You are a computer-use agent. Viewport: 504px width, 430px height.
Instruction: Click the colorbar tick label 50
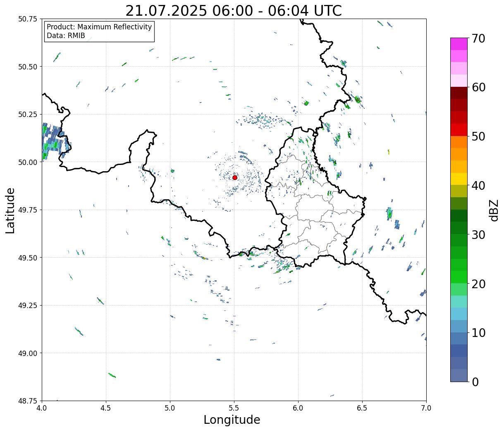point(478,136)
